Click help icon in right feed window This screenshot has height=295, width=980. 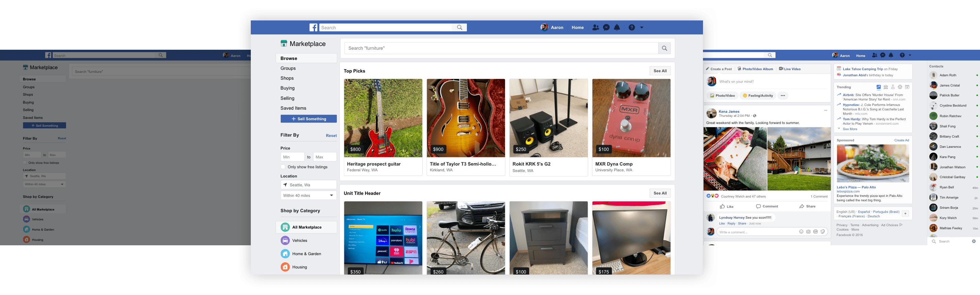[x=902, y=55]
